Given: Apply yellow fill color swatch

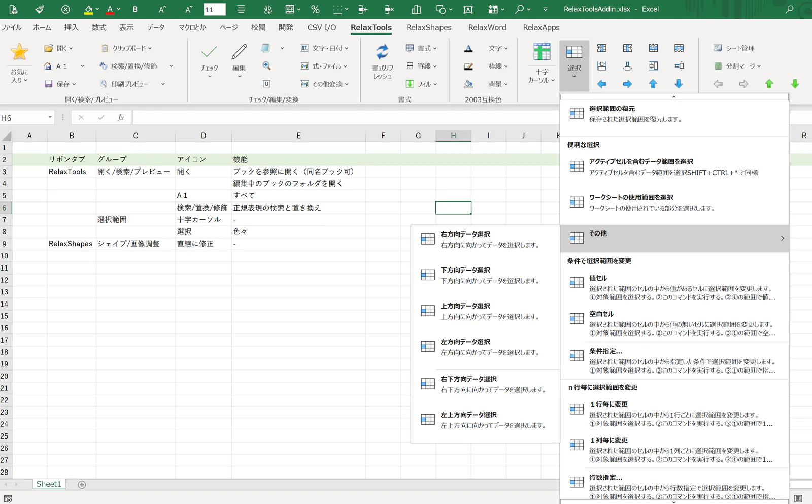Looking at the screenshot, I should (x=88, y=9).
